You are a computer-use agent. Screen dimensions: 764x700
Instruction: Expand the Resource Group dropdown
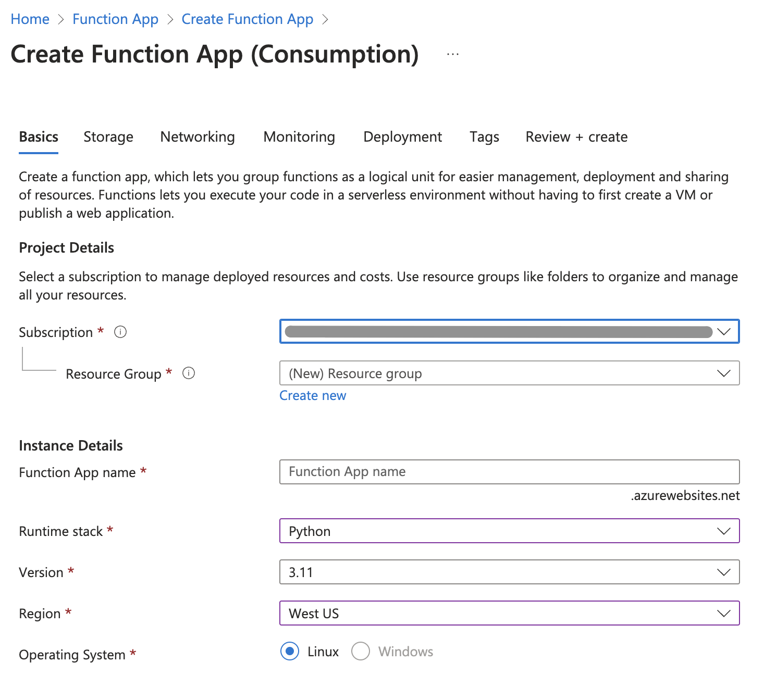510,373
